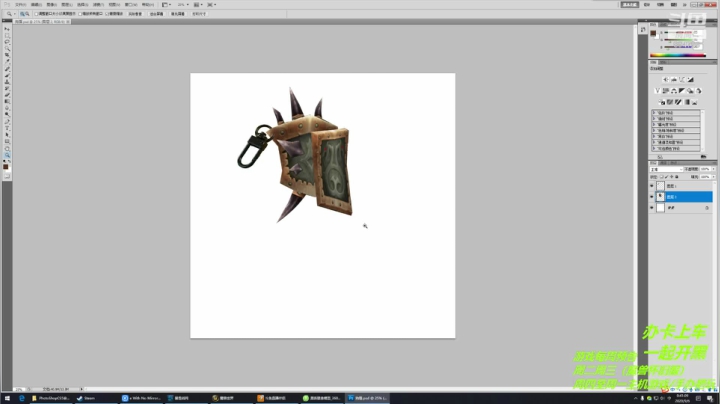Open Arrange Documents dropdown
Image resolution: width=720 pixels, height=404 pixels.
[198, 5]
